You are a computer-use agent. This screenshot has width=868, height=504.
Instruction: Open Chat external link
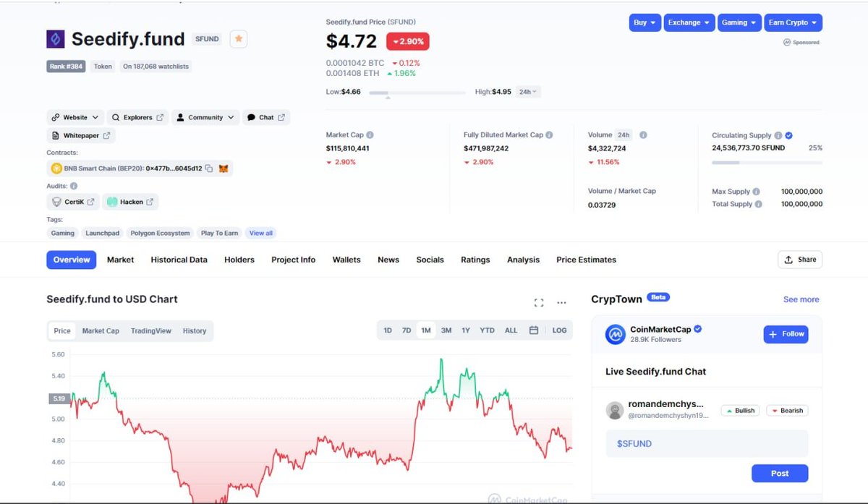[266, 117]
